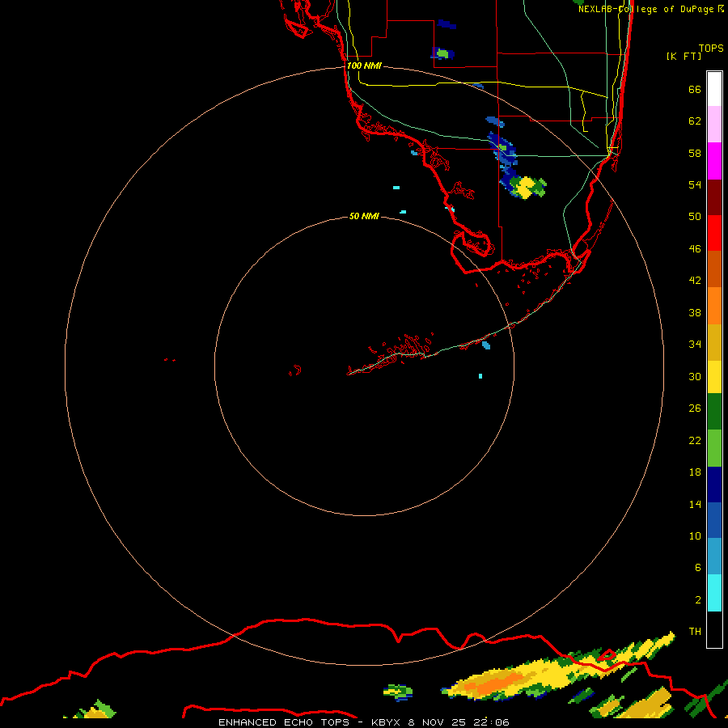728x728 pixels.
Task: Click the "TH" threshold legend label
Action: pos(695,632)
